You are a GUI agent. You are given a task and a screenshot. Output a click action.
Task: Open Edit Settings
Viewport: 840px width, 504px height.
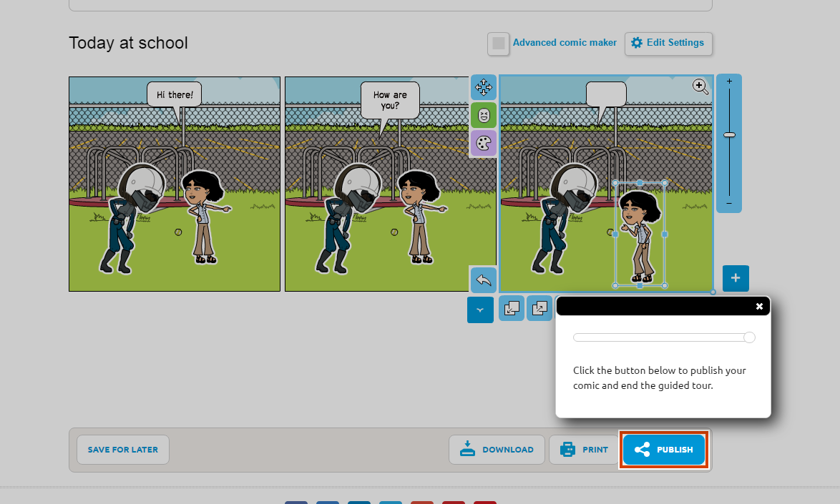point(668,43)
